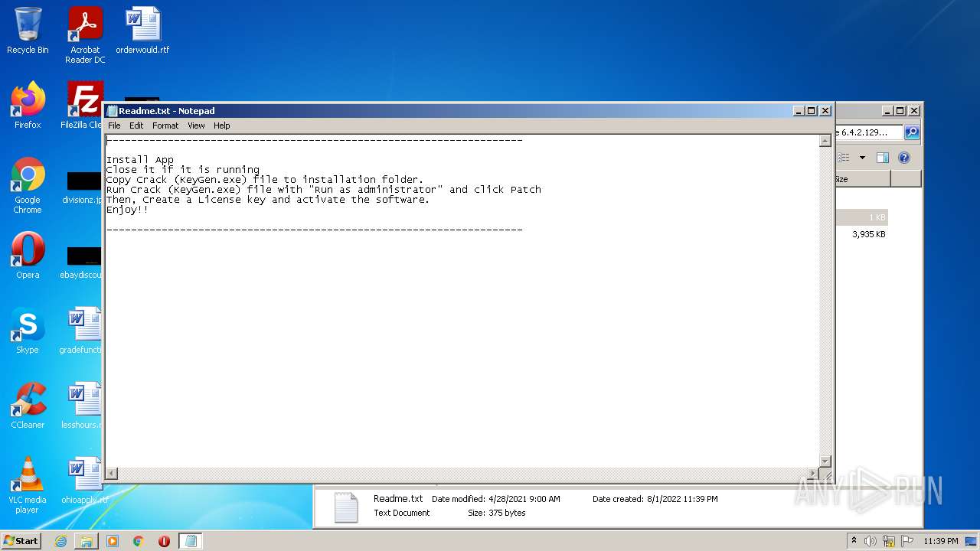Click the Readme.txt file icon in details pane

click(345, 507)
